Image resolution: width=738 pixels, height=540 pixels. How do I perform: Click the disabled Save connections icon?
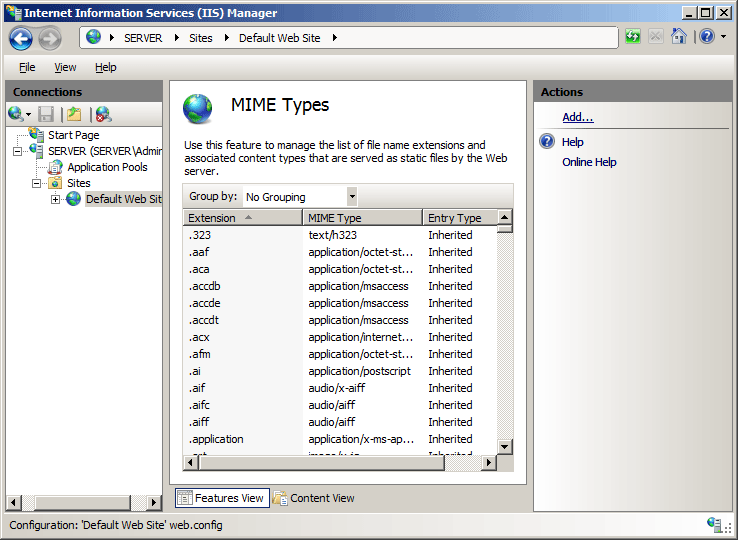coord(46,114)
